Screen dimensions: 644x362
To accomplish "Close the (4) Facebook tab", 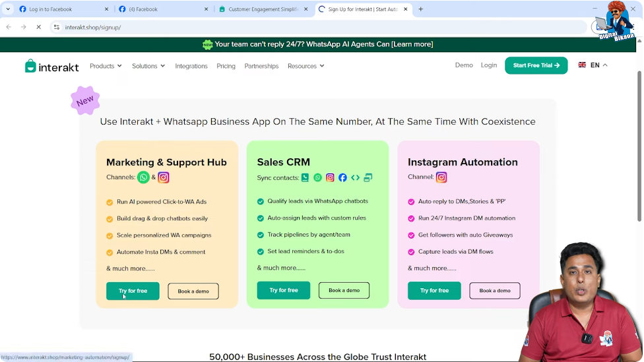I will (206, 9).
